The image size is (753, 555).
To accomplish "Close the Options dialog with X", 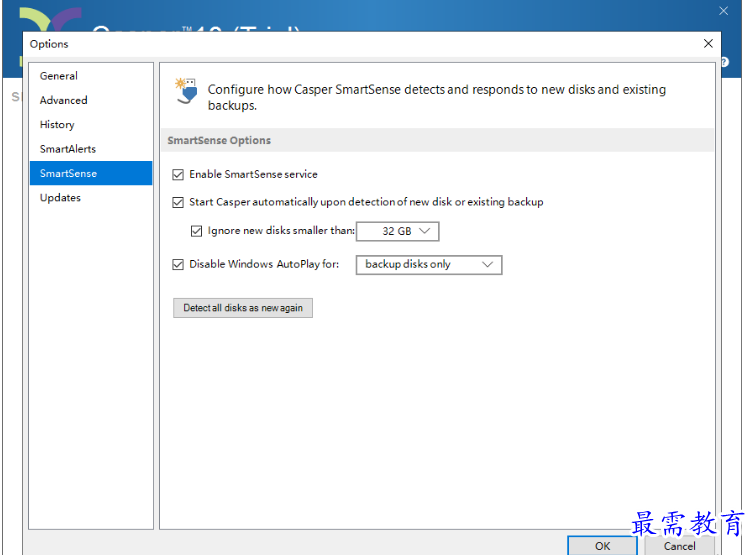I will pyautogui.click(x=708, y=44).
